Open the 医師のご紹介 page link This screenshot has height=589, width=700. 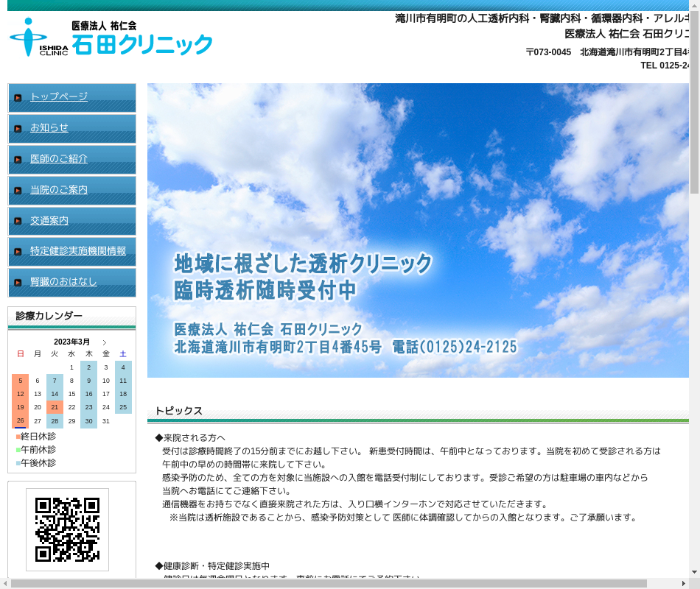pyautogui.click(x=59, y=159)
